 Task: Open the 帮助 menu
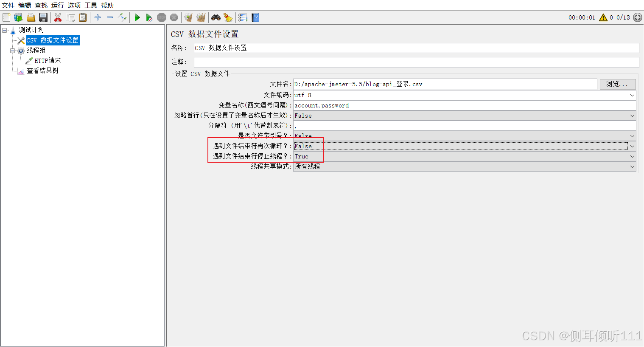pos(107,5)
